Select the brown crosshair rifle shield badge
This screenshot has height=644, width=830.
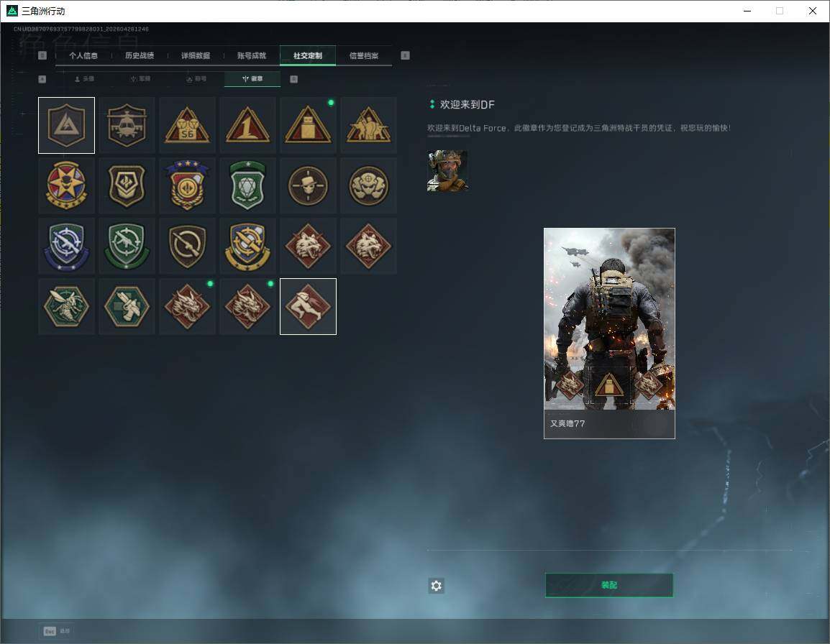coord(187,246)
